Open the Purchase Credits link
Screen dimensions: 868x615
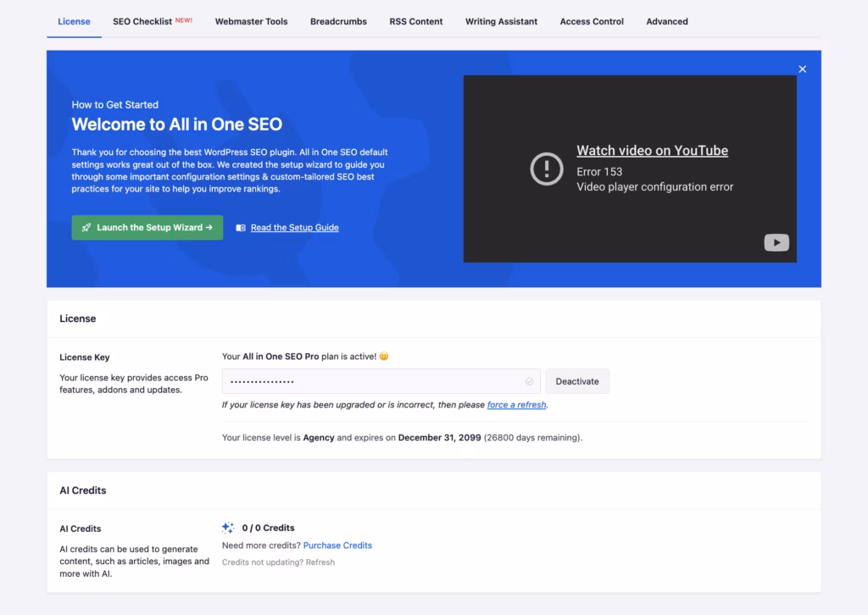click(x=337, y=546)
